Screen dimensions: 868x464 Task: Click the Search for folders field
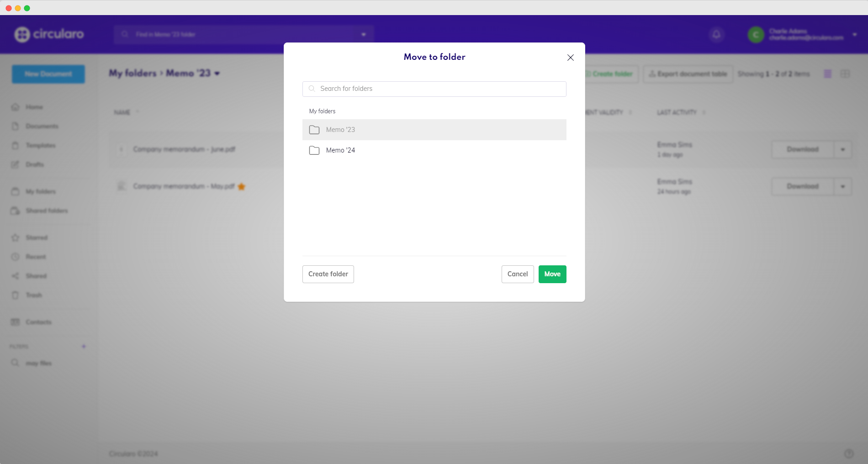coord(434,89)
